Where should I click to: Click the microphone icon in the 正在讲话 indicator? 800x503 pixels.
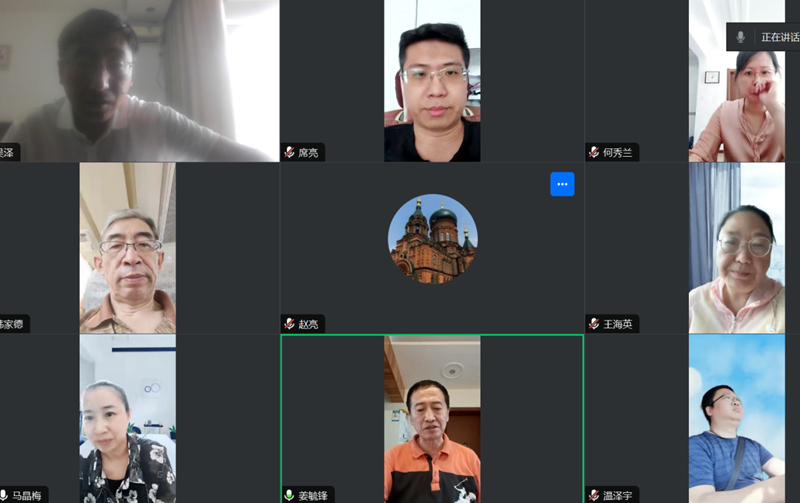click(x=741, y=37)
